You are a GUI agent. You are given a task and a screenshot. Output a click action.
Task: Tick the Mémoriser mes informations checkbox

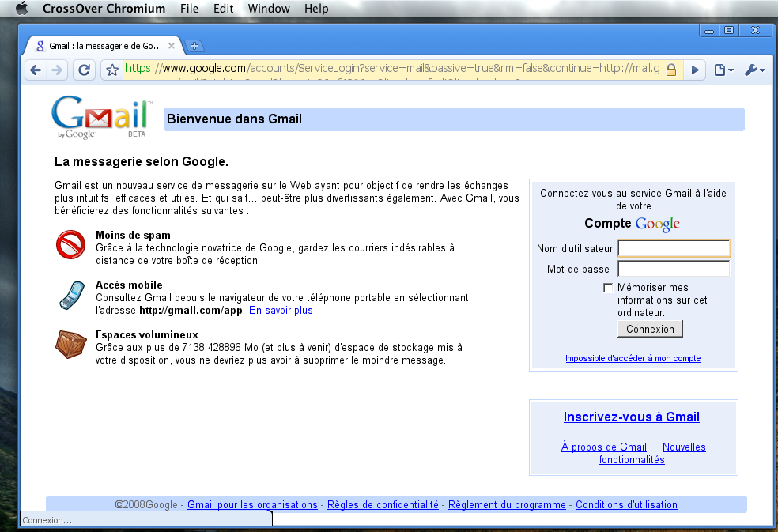pyautogui.click(x=608, y=288)
